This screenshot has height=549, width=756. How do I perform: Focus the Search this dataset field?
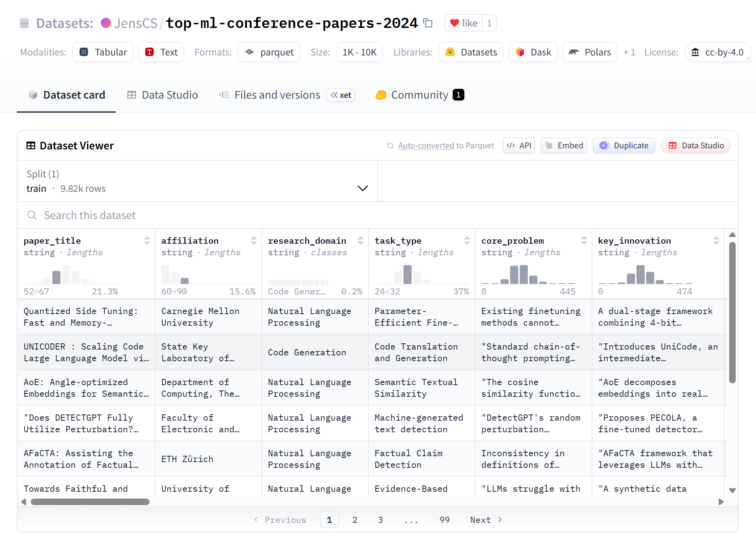[378, 215]
